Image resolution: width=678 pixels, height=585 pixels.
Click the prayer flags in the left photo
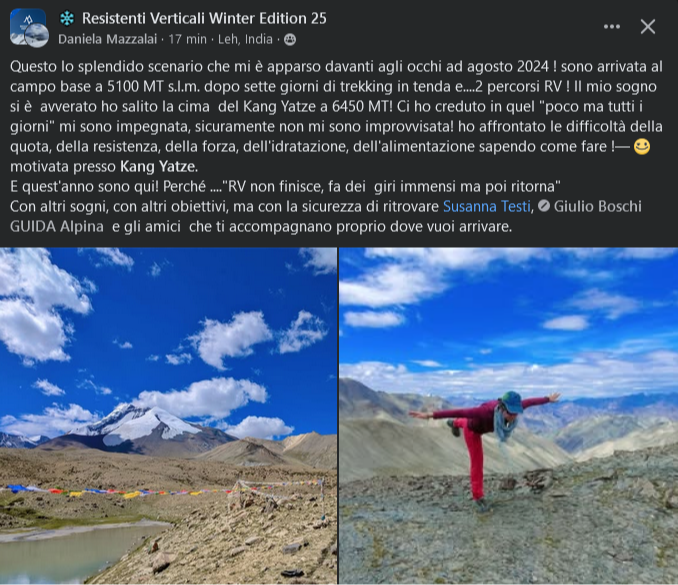[x=162, y=491]
